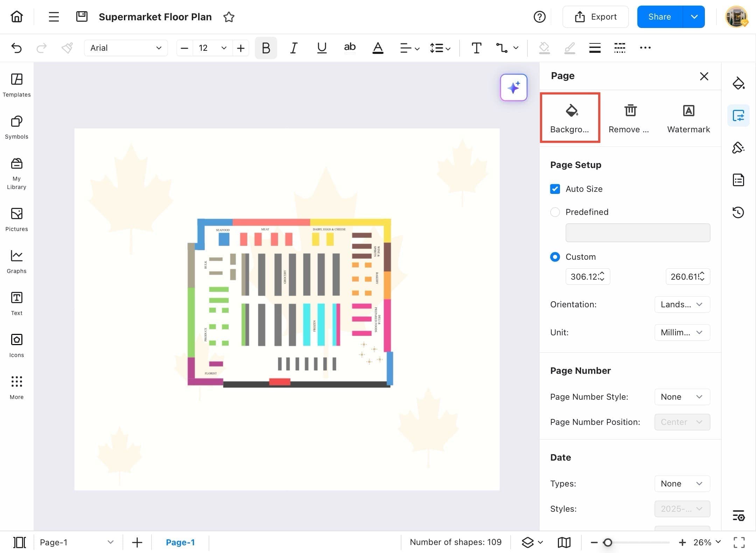Open the Page Number Style dropdown
756x553 pixels.
click(x=682, y=397)
